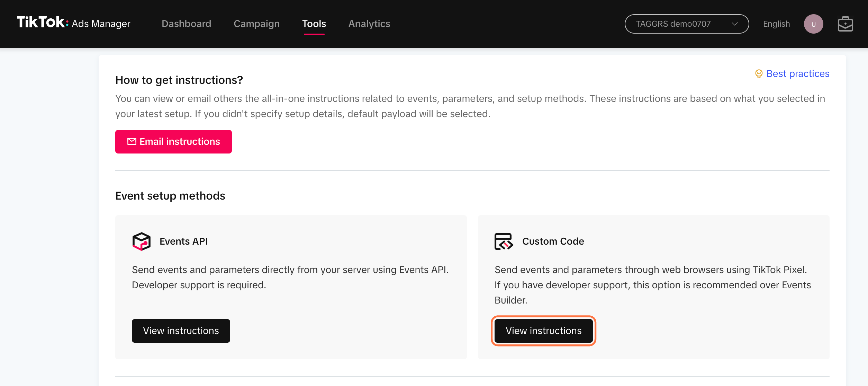Click the 'How to get instructions?' heading

[179, 80]
